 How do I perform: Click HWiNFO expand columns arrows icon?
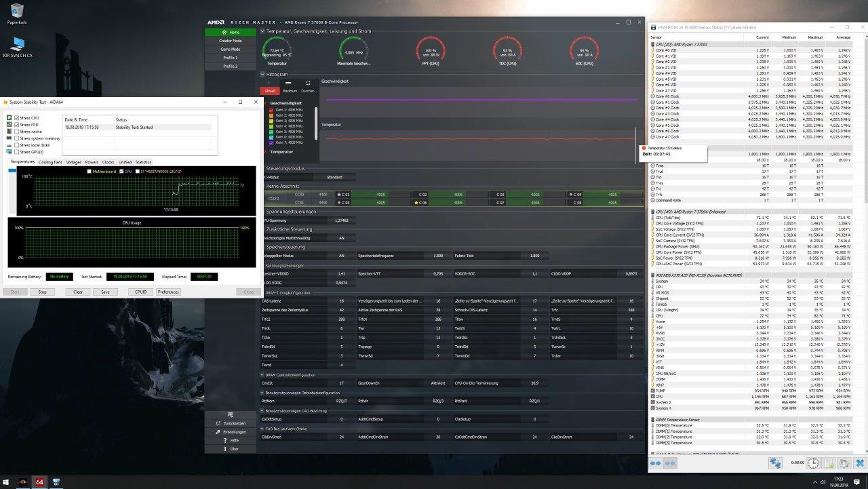[655, 463]
